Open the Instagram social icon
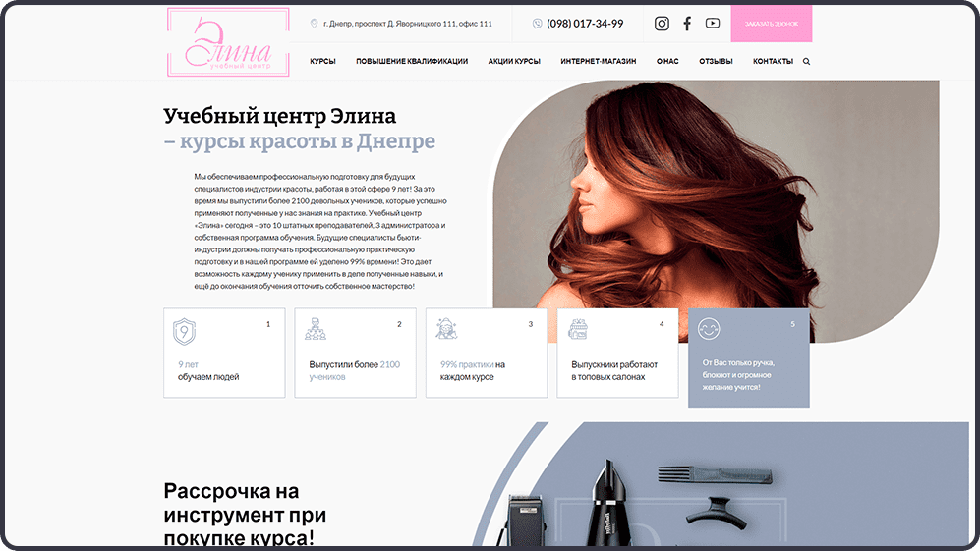Viewport: 980px width, 551px height. pos(662,24)
